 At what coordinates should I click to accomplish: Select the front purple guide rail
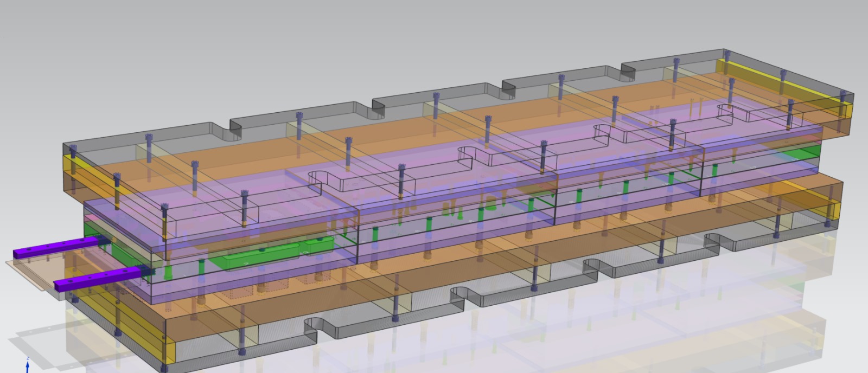pos(98,278)
